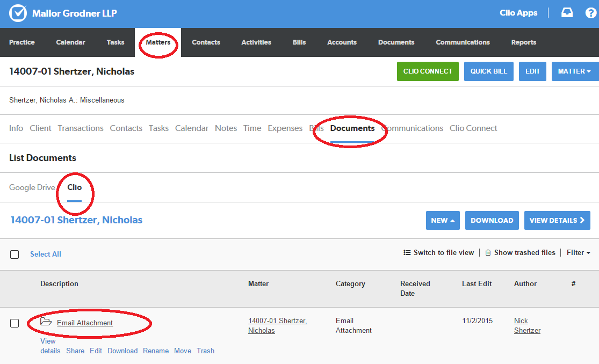
Task: Open the Calendar main nav item
Action: point(71,42)
